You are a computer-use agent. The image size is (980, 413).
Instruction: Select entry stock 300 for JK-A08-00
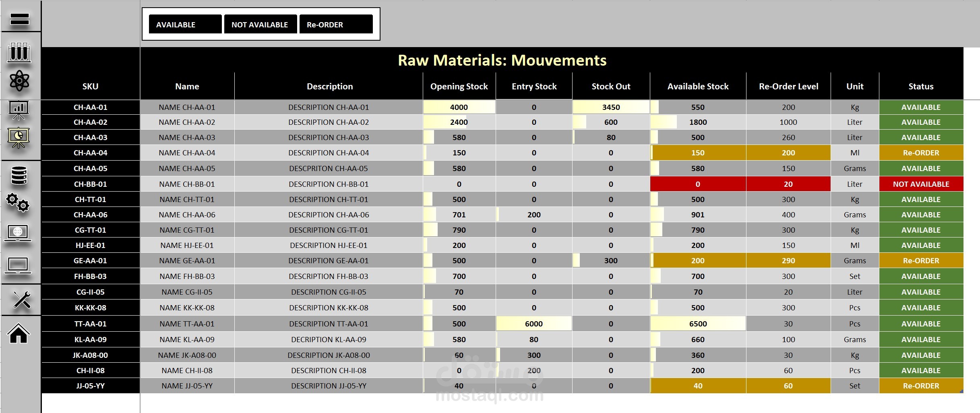coord(534,355)
